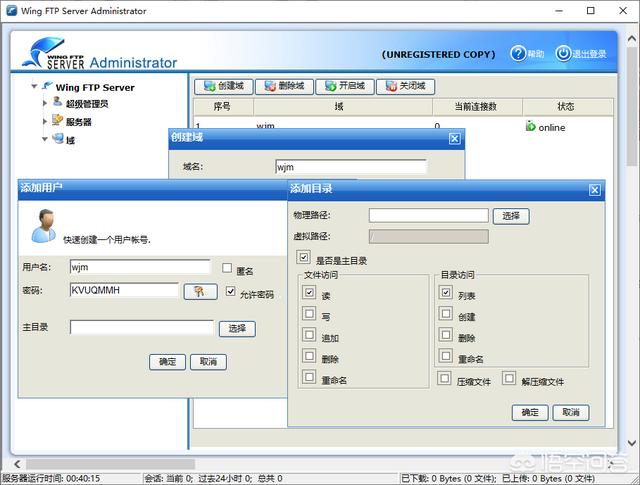The height and width of the screenshot is (485, 640).
Task: Click the app icon in title bar
Action: pyautogui.click(x=11, y=11)
